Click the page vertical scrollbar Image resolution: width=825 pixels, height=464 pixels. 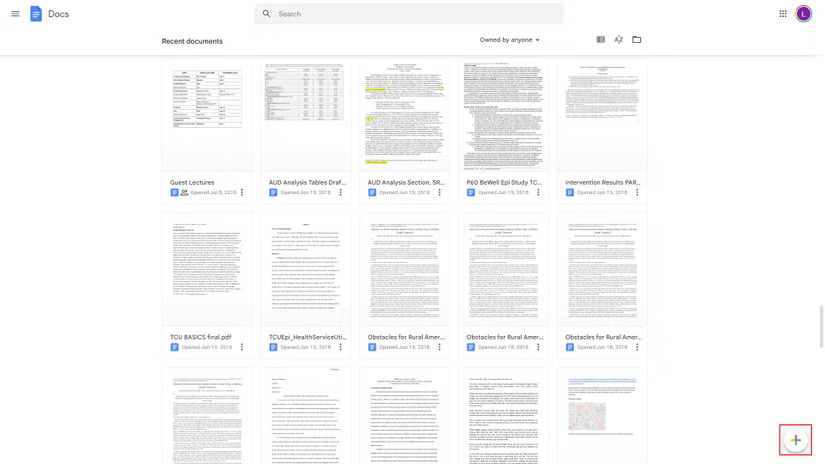pos(821,327)
